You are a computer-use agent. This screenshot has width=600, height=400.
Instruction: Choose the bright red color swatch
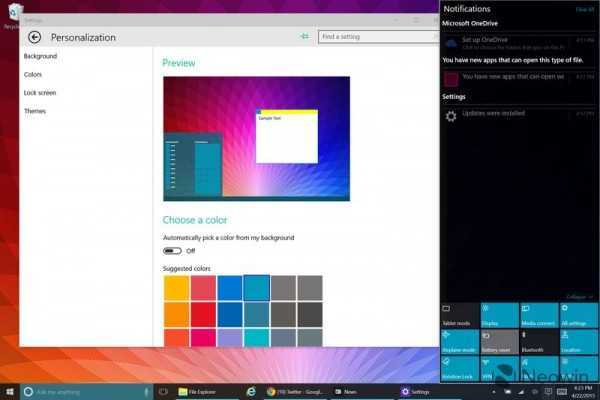tap(203, 315)
